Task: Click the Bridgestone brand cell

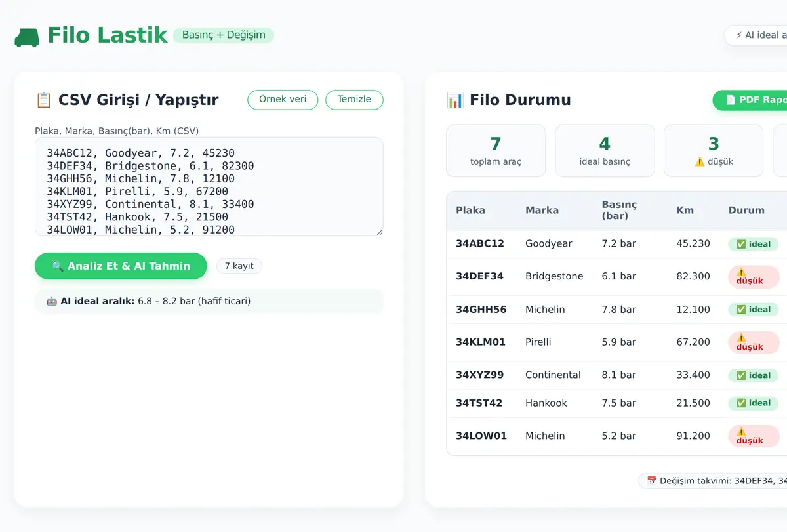Action: coord(554,276)
